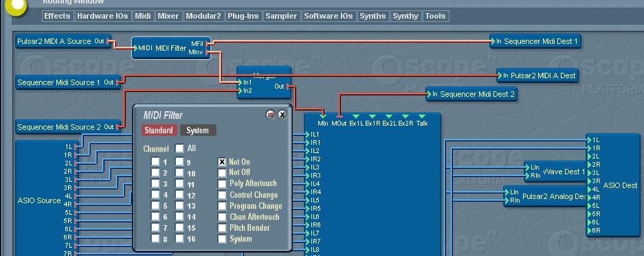Open the Synths menu
The image size is (644, 256).
click(x=373, y=16)
